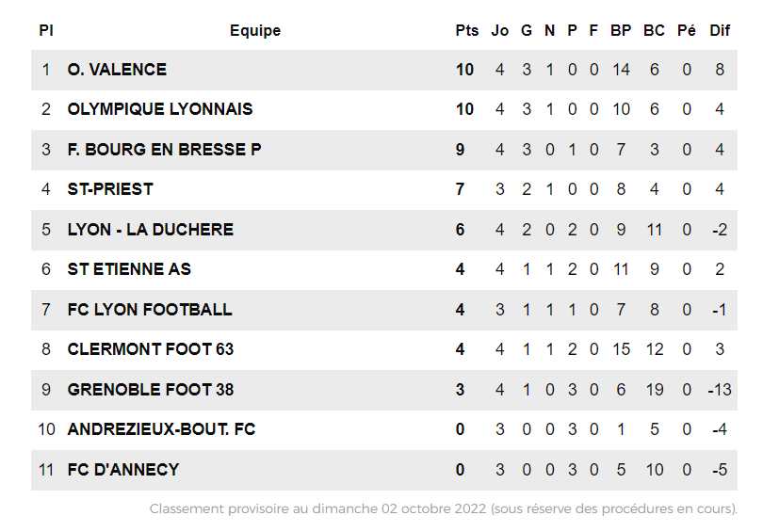Open the FC D'ANNECY team entry
The height and width of the screenshot is (532, 763).
123,470
